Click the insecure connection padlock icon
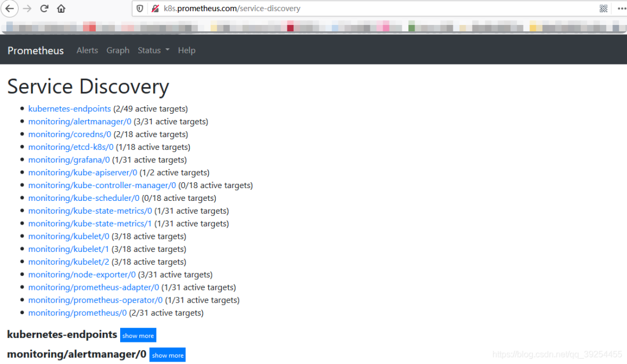Image resolution: width=627 pixels, height=364 pixels. tap(155, 8)
